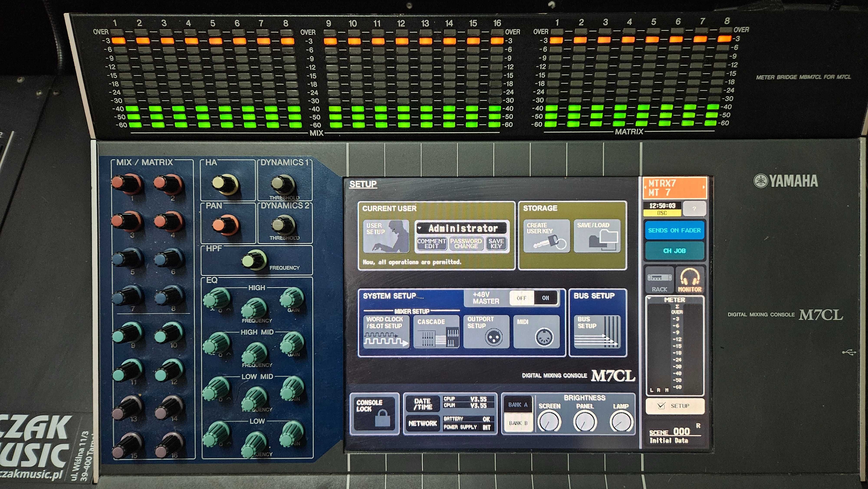Open WORD CLOCK / SLOT SETUP

point(386,332)
